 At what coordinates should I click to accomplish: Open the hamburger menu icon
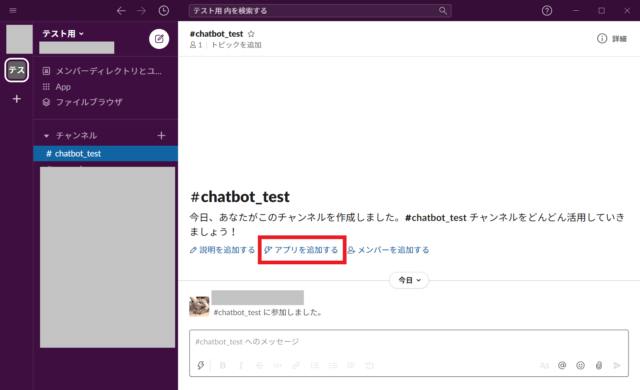13,10
